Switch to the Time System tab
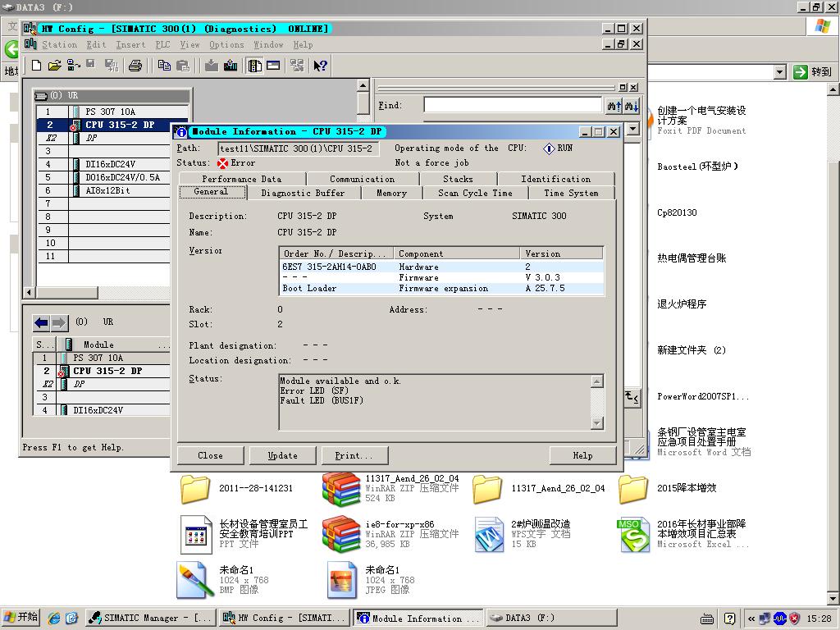 [571, 193]
